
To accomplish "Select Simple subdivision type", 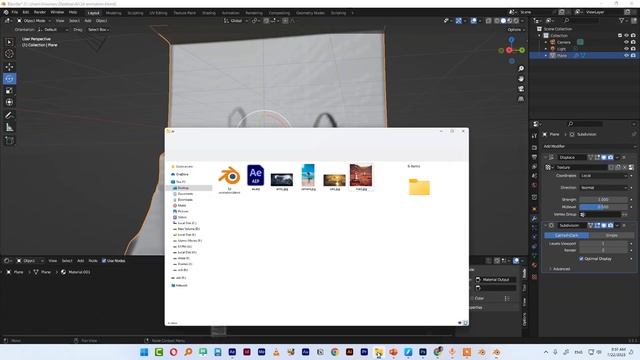I will coord(611,236).
